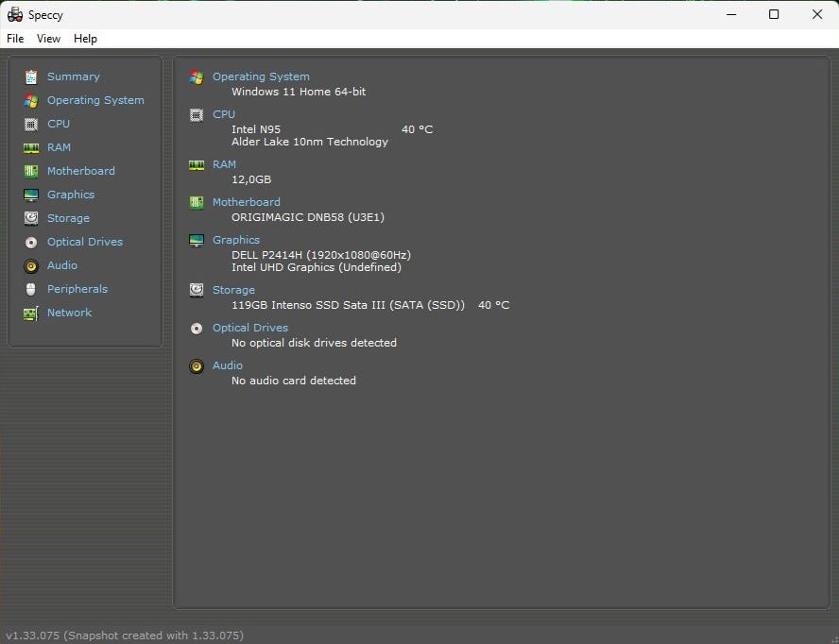Click the version text 'v1.33.075' in status bar

click(33, 636)
